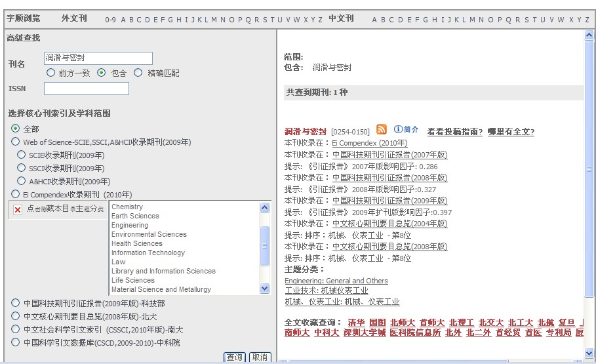Image resolution: width=596 pixels, height=364 pixels.
Task: Pick Earth Sciences in the subject list
Action: [x=135, y=216]
